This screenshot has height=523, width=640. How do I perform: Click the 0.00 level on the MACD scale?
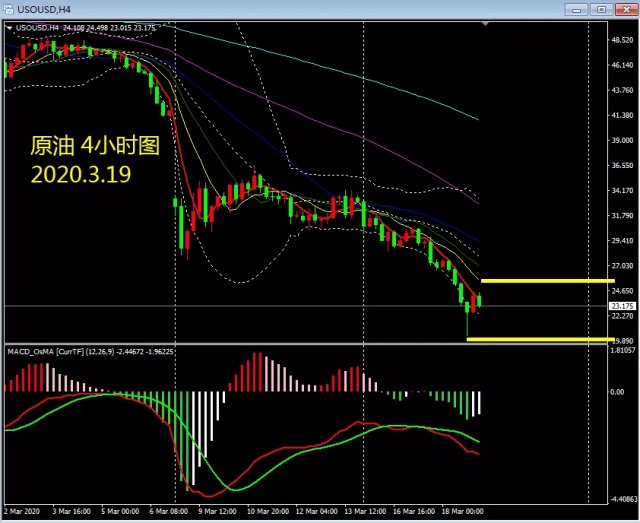pyautogui.click(x=617, y=392)
